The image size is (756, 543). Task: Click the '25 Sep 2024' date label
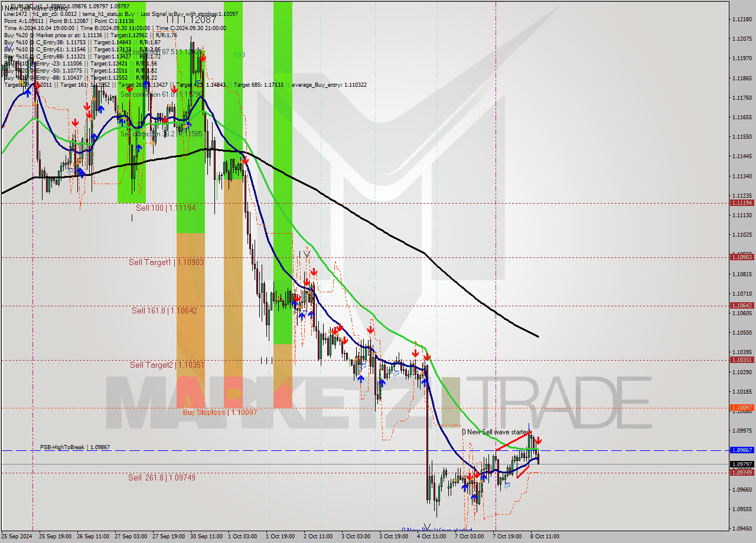tap(17, 537)
